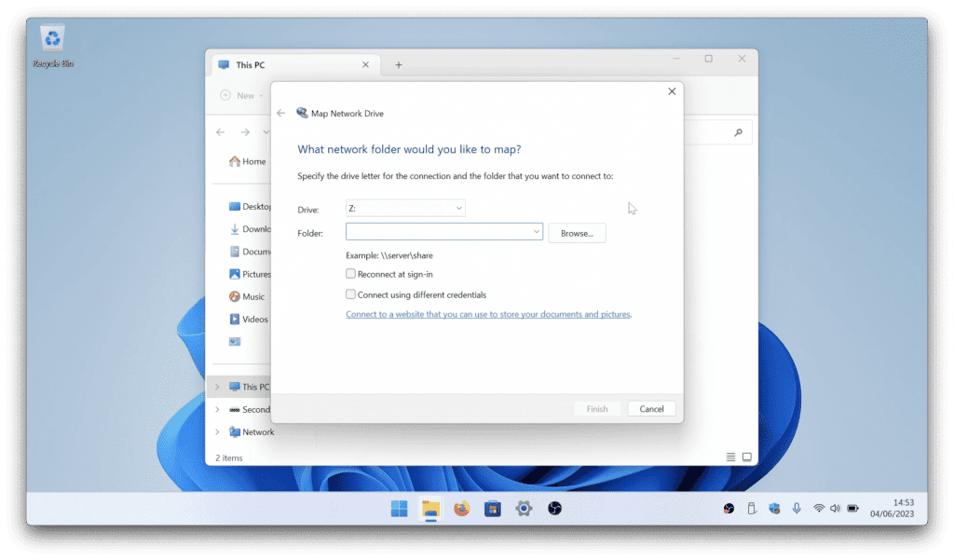Viewport: 954px width, 560px height.
Task: Click File Explorer on the taskbar
Action: [x=430, y=509]
